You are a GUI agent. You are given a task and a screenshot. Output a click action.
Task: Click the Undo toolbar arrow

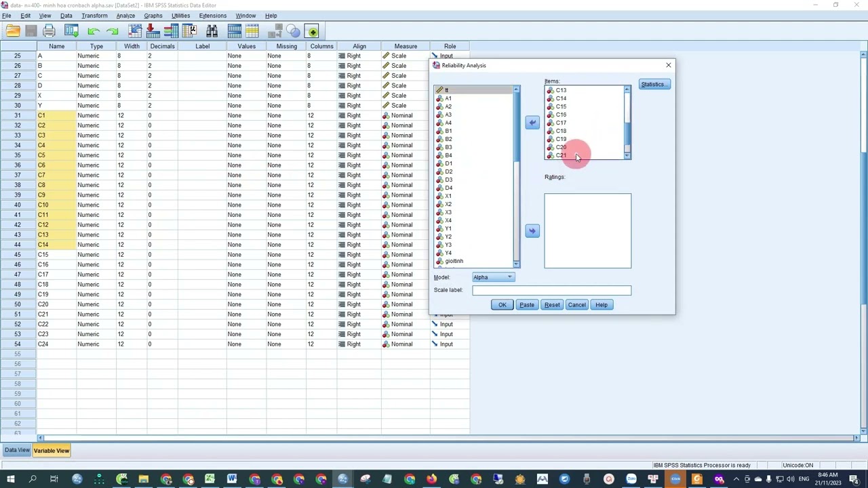(94, 31)
